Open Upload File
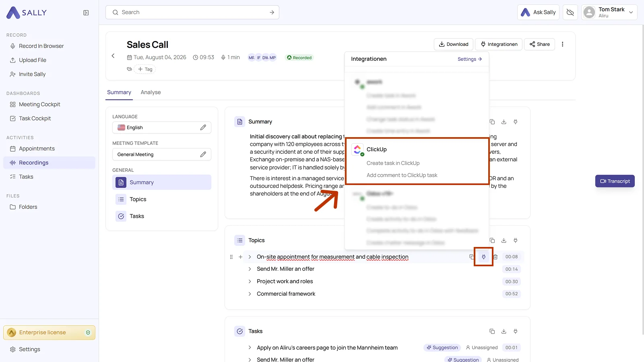 click(49, 60)
